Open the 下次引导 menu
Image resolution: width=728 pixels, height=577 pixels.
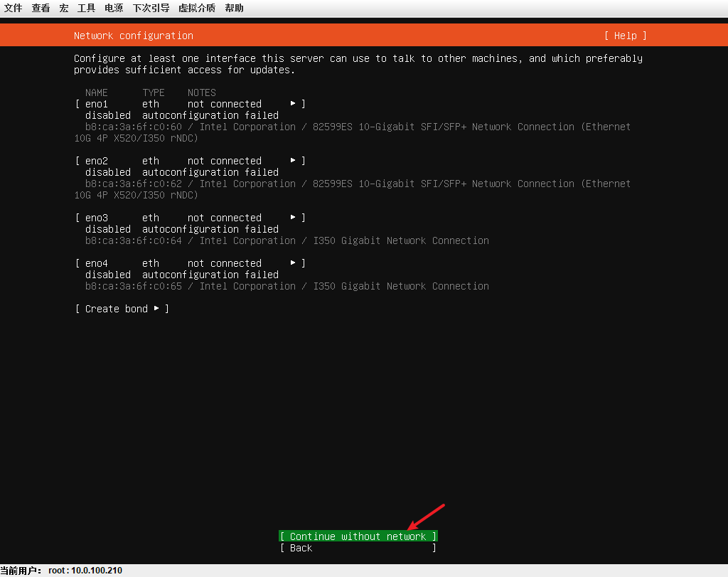[151, 8]
